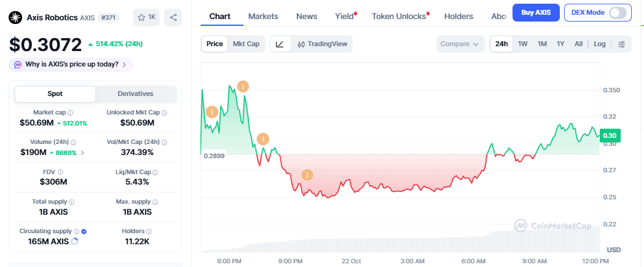Click the Buy AXIS button
The image size is (644, 267).
pos(536,12)
